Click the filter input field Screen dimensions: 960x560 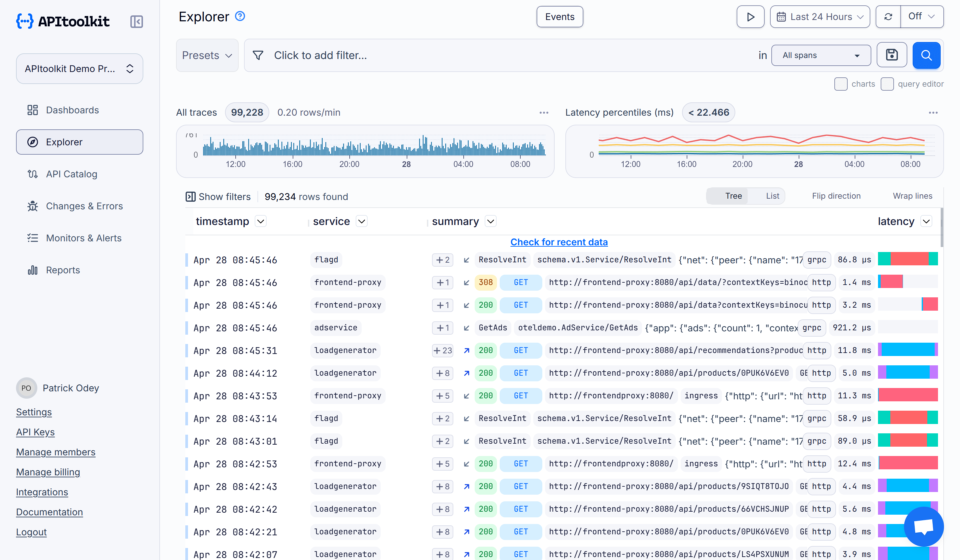click(499, 55)
